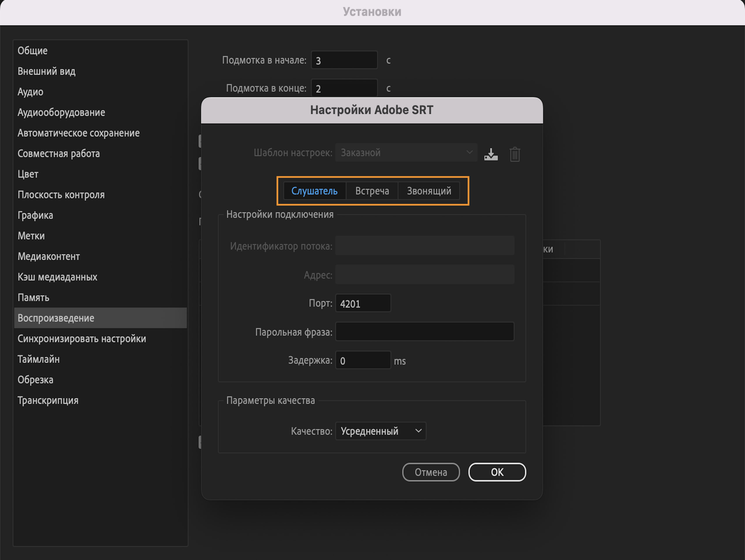745x560 pixels.
Task: Click the Подмотка в начале value field
Action: 344,60
